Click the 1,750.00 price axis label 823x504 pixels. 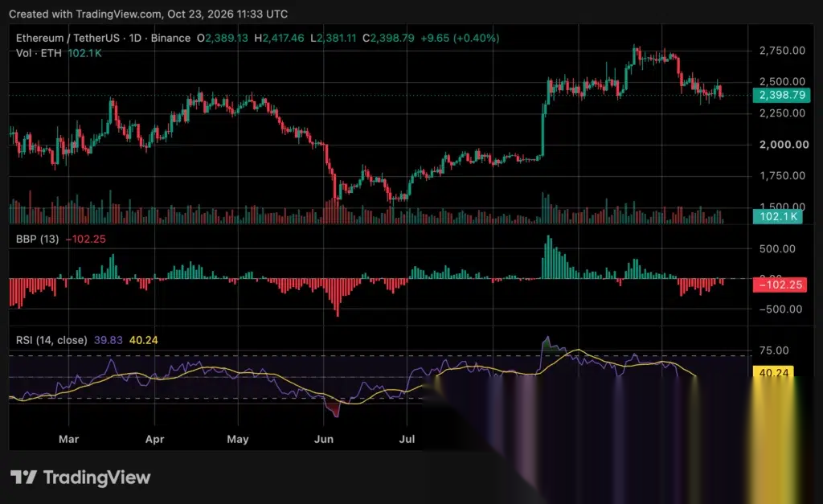click(x=782, y=175)
